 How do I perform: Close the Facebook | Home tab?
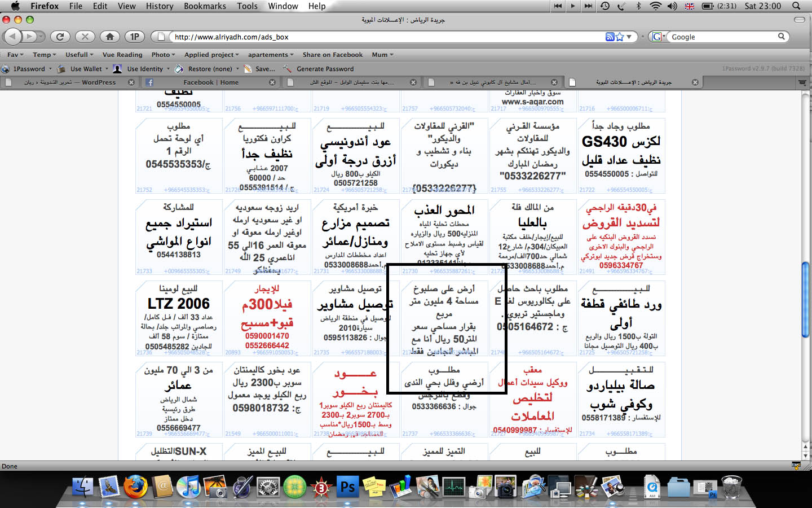point(272,82)
